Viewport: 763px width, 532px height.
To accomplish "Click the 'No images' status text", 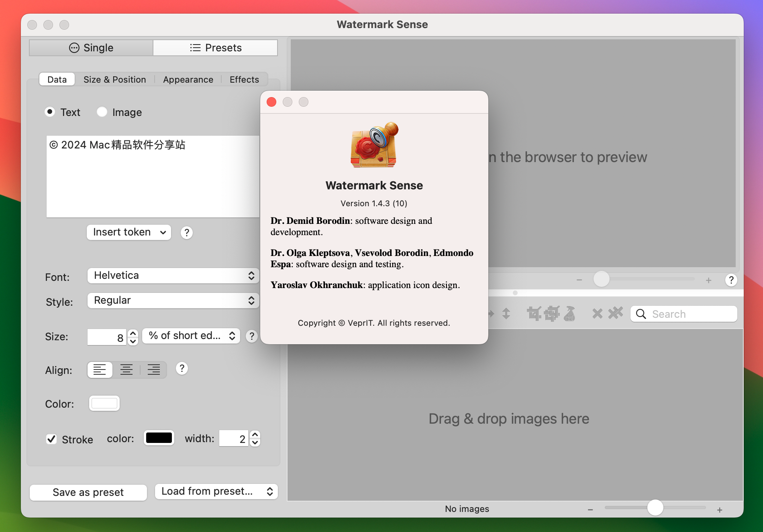I will (467, 509).
